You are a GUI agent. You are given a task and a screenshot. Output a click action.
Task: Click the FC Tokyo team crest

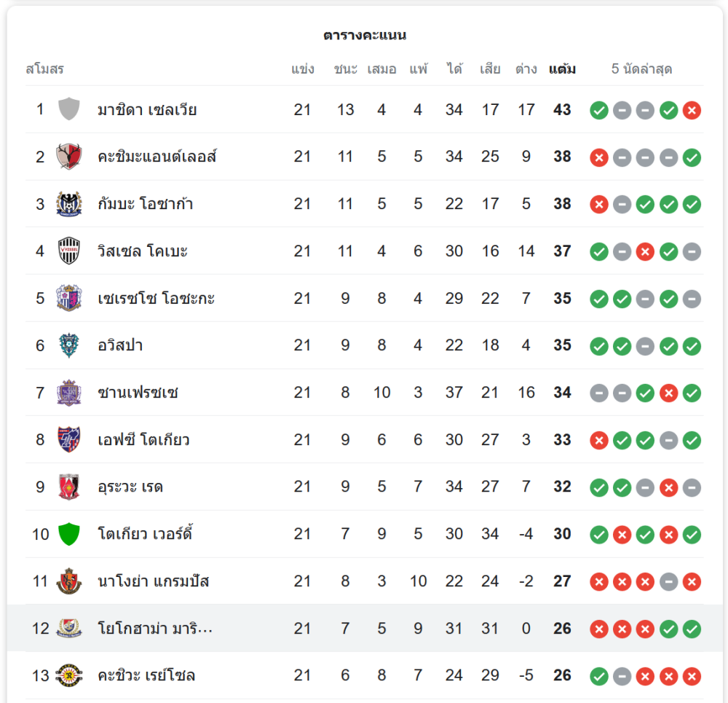69,439
